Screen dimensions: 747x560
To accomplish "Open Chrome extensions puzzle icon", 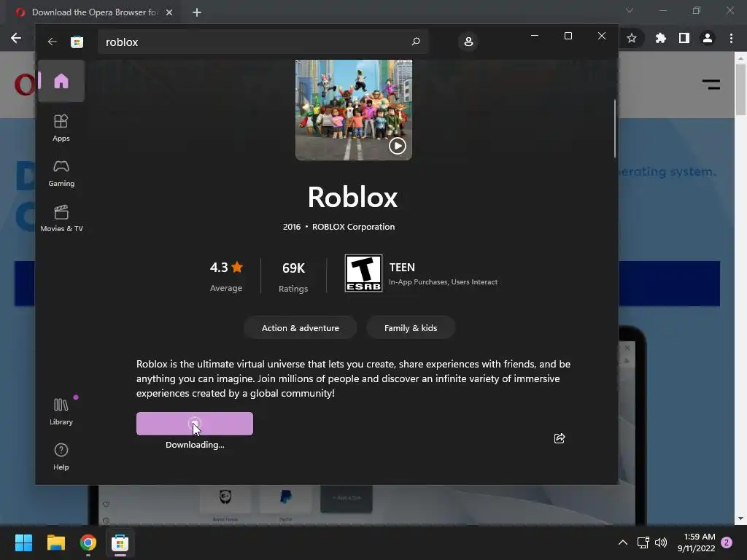I will [x=660, y=38].
